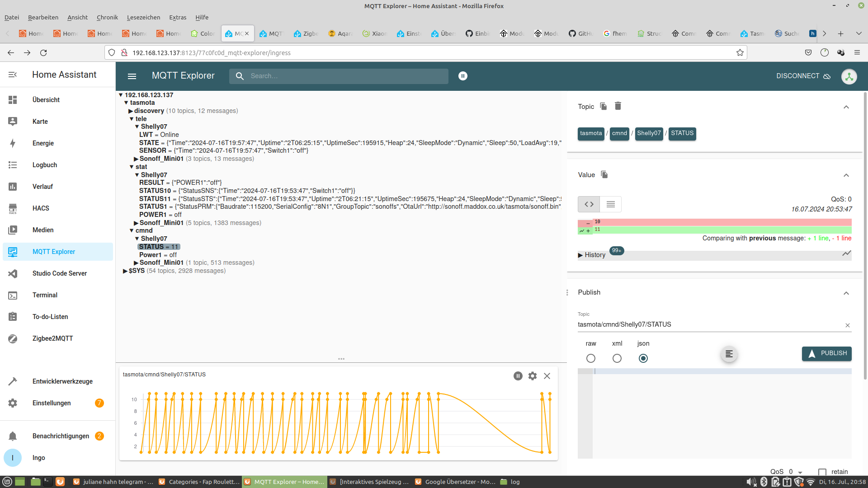The image size is (868, 488).
Task: Select the raw payload format
Action: click(x=591, y=358)
